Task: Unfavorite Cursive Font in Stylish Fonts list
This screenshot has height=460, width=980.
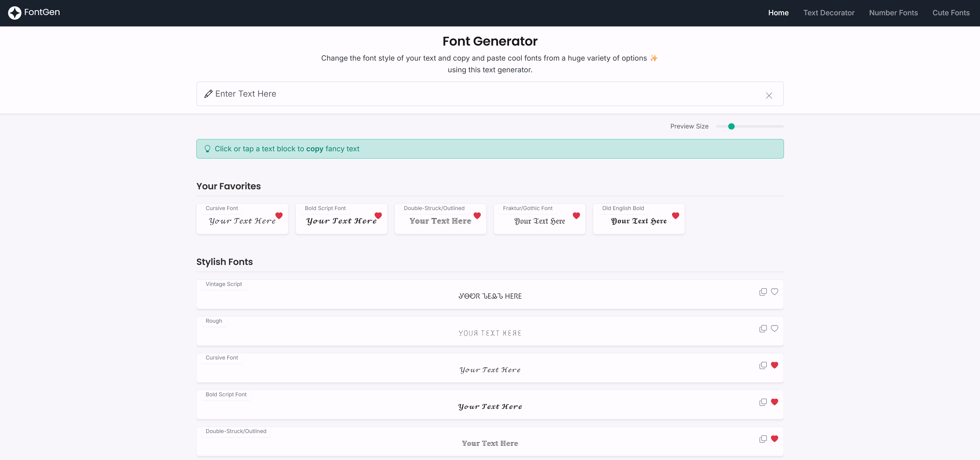Action: 774,365
